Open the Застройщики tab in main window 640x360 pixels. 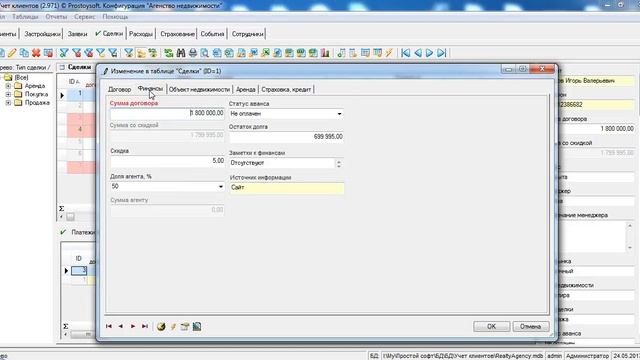pos(42,34)
